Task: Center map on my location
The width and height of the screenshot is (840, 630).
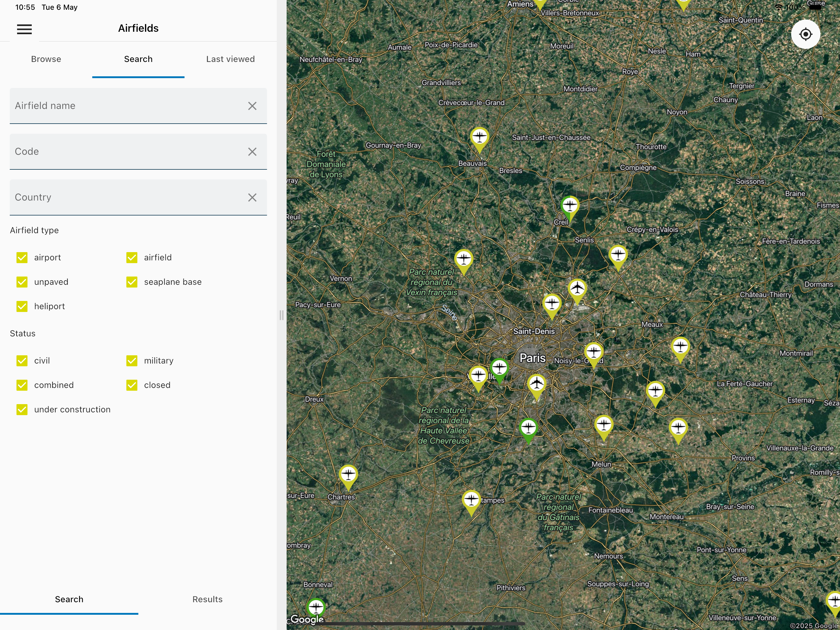Action: click(x=806, y=34)
